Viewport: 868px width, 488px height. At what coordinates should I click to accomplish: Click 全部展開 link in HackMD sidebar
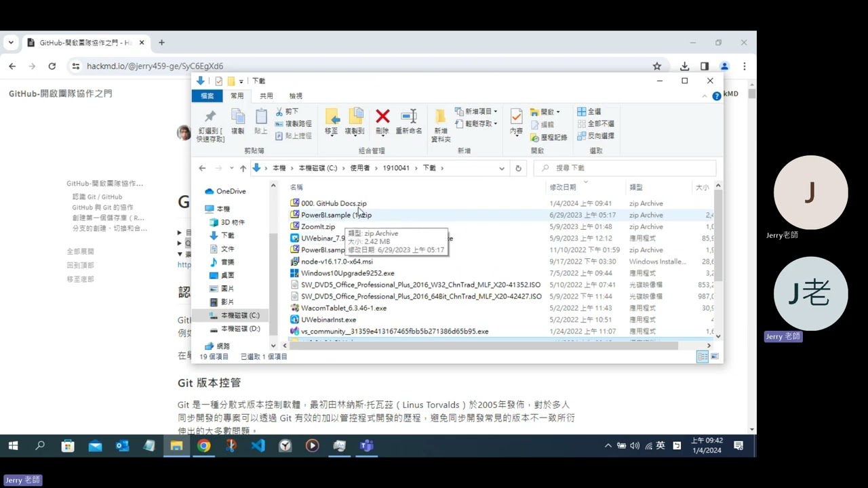(80, 251)
